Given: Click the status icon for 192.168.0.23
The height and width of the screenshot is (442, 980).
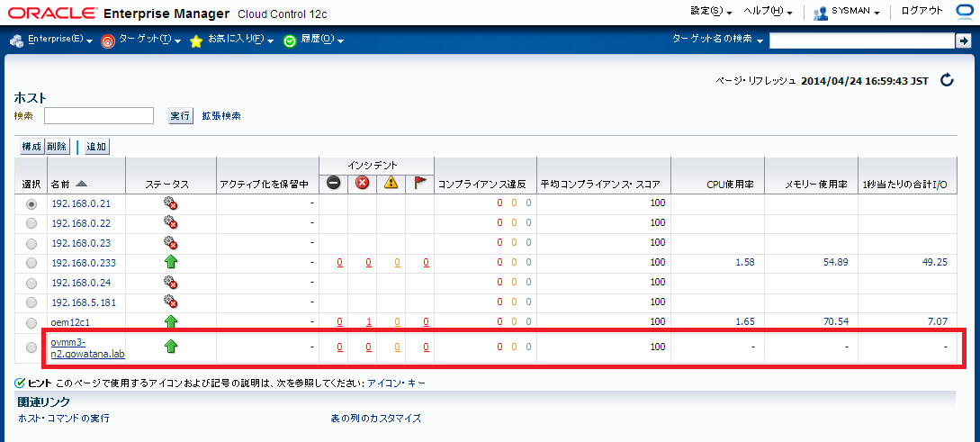Looking at the screenshot, I should pos(171,242).
